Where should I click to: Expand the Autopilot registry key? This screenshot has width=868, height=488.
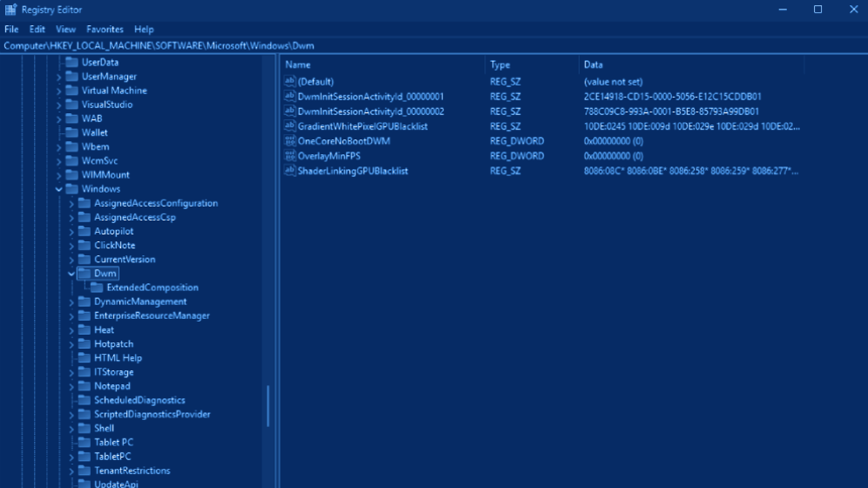pyautogui.click(x=71, y=232)
